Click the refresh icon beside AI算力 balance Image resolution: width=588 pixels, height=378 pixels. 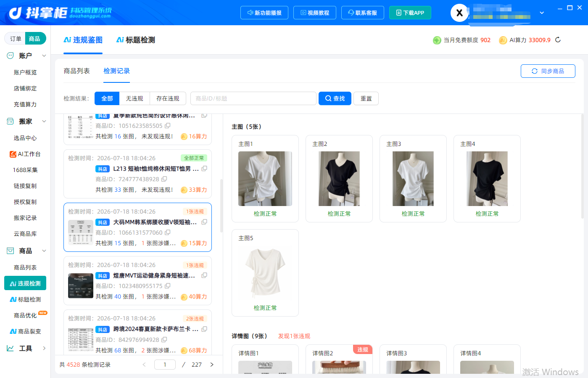(558, 40)
